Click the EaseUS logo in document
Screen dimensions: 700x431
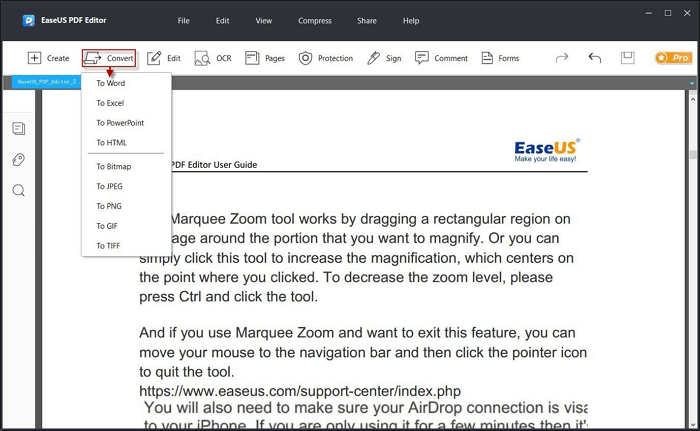(547, 150)
